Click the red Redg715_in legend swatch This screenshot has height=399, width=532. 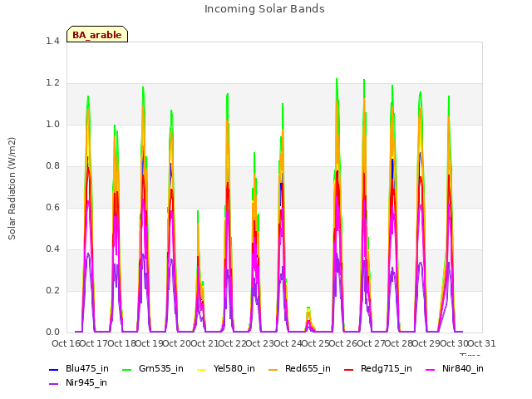(349, 369)
